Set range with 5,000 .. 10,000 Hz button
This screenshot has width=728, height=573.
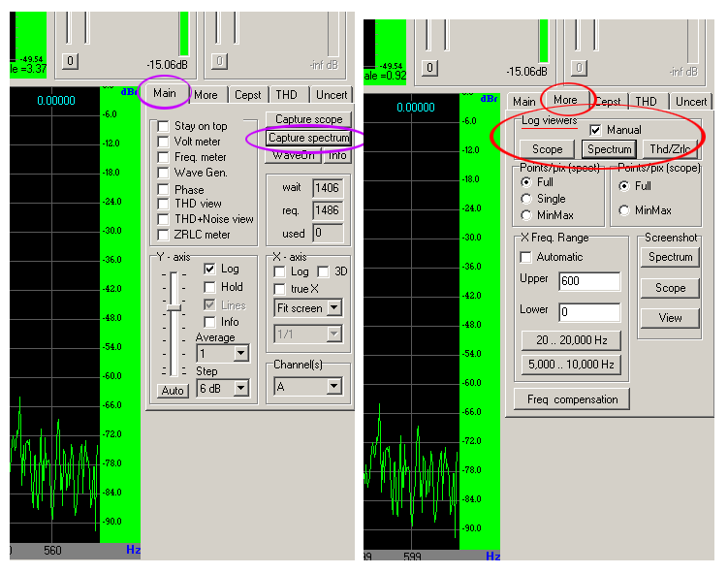coord(571,365)
